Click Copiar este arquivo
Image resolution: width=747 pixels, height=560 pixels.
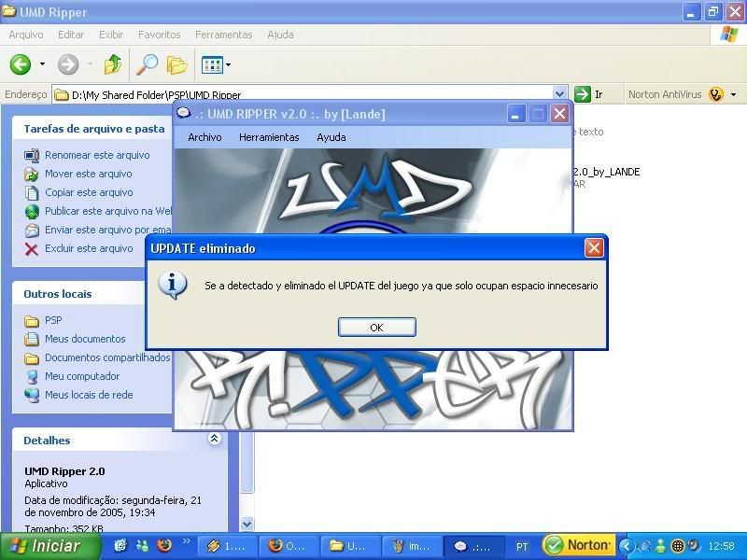tap(89, 192)
